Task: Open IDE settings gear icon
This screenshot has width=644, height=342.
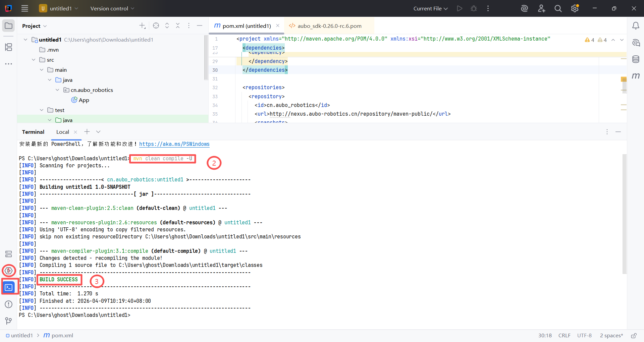Action: tap(575, 8)
